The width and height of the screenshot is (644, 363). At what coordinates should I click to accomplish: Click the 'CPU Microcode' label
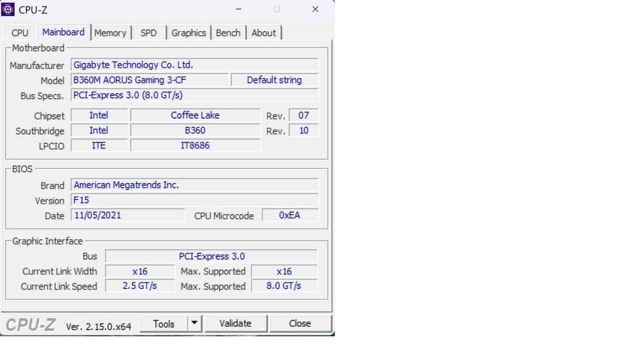coord(224,216)
